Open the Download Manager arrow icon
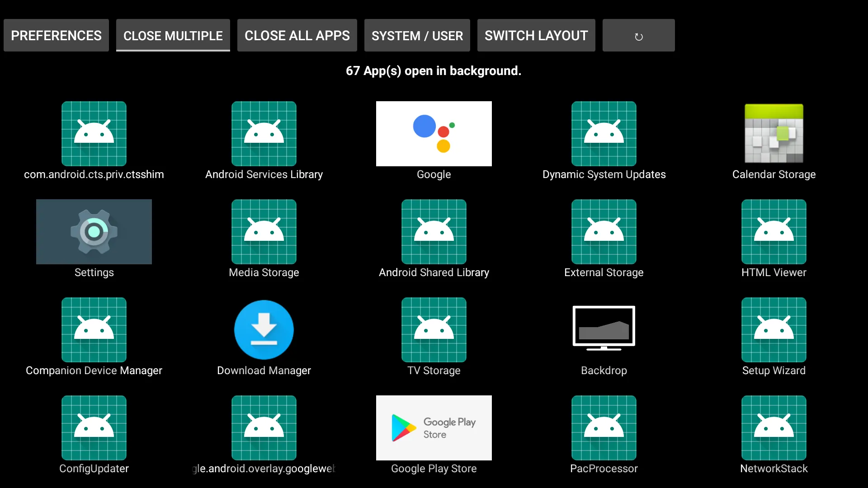 tap(264, 330)
